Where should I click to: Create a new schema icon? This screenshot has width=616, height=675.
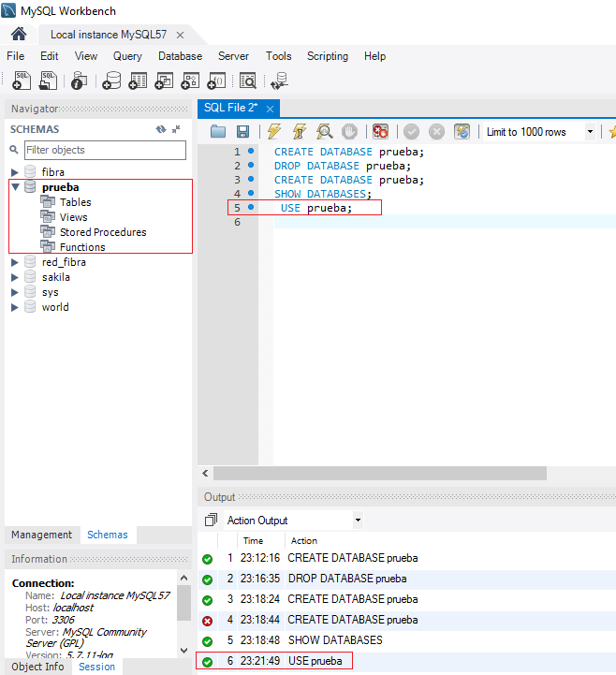(x=111, y=81)
